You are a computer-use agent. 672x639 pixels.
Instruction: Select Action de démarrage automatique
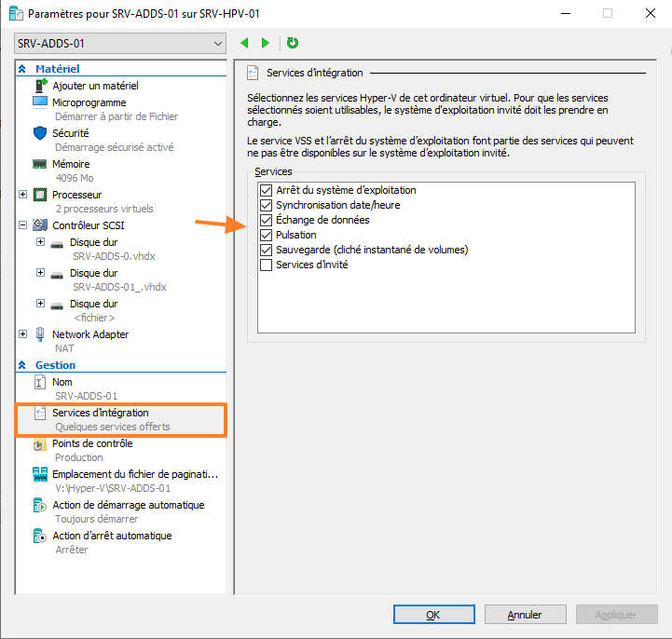(128, 505)
